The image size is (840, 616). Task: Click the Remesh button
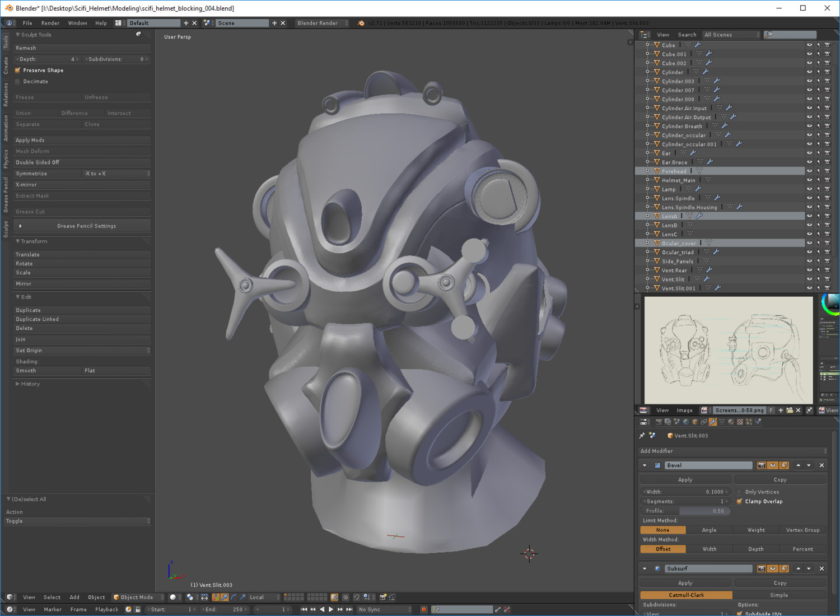(82, 48)
